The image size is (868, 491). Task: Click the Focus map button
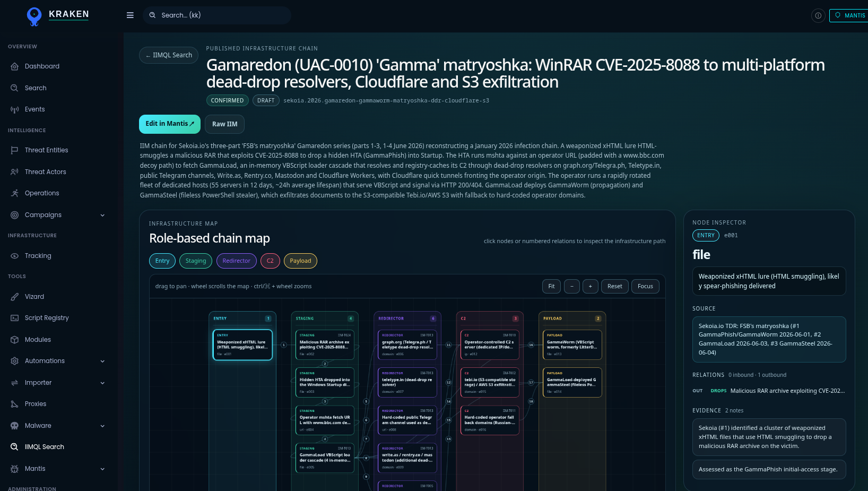click(x=646, y=287)
